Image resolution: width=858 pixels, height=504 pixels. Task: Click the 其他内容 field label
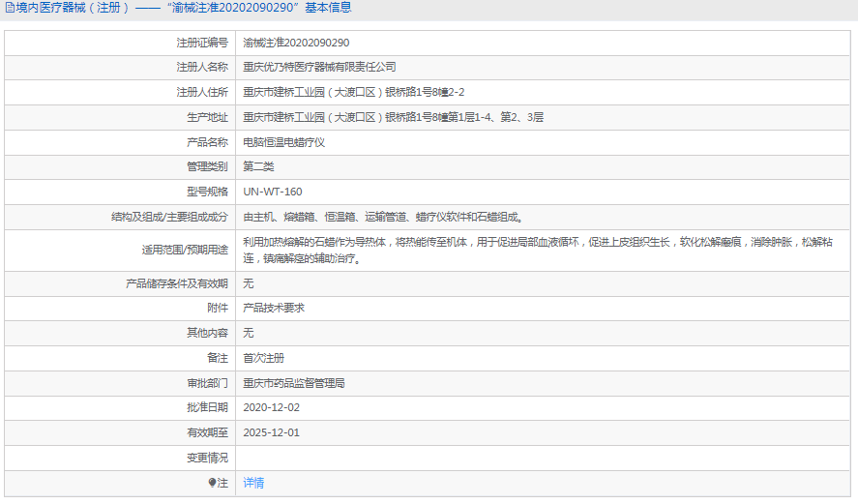(x=207, y=333)
